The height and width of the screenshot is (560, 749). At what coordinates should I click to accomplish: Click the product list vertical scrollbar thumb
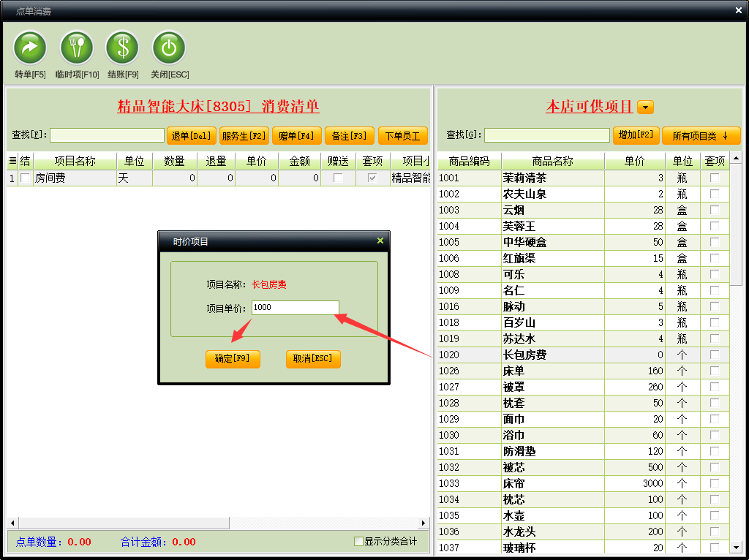(x=736, y=224)
